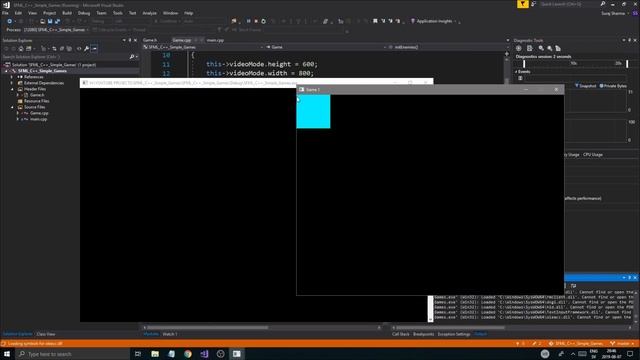Image resolution: width=640 pixels, height=360 pixels.
Task: Click the Windows taskbar search box
Action: point(73,354)
